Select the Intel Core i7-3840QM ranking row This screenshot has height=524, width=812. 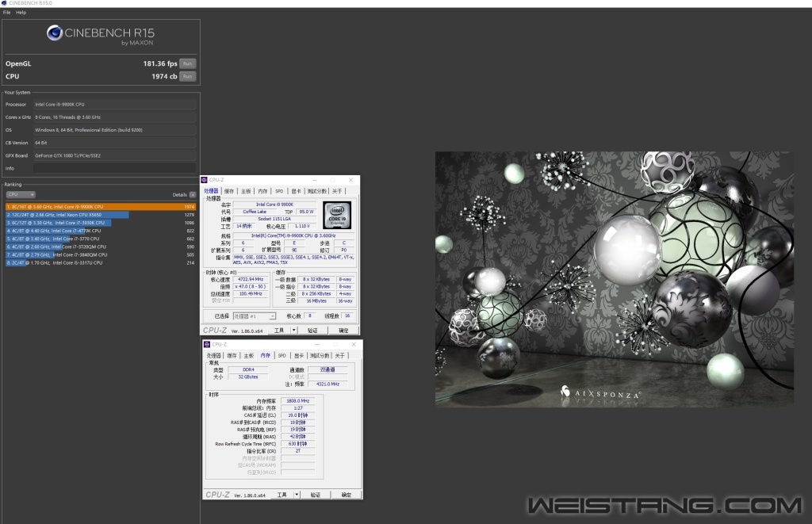coord(101,254)
